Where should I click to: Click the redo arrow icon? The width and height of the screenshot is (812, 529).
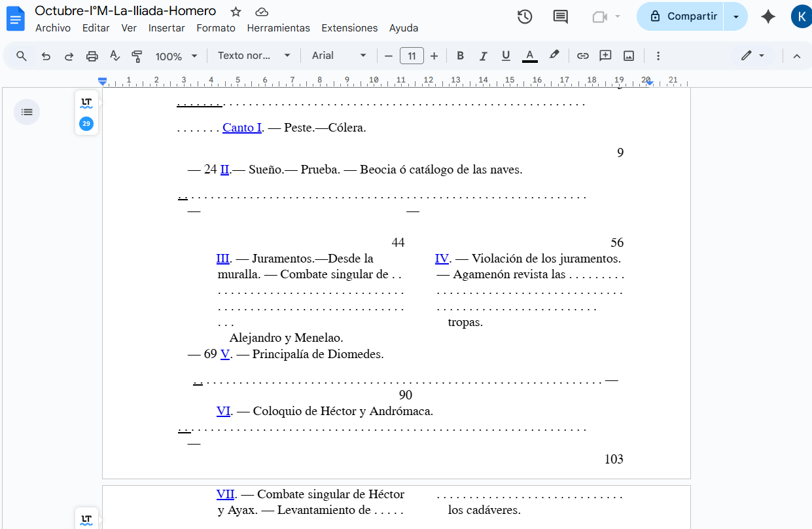(x=69, y=56)
